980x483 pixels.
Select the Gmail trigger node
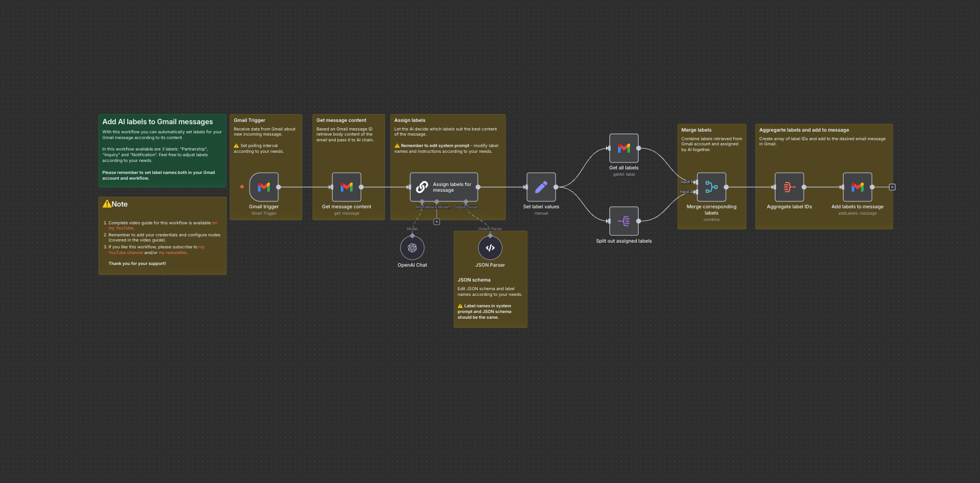[x=264, y=187]
